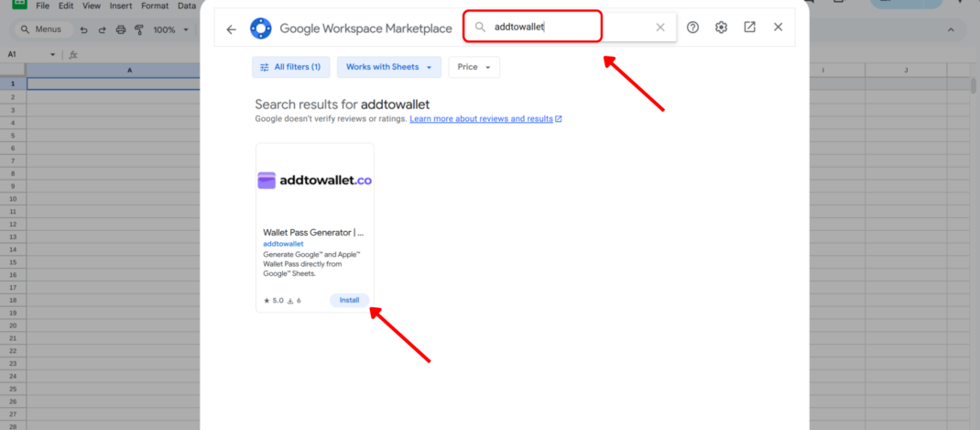Viewport: 980px width, 430px height.
Task: Select the paint format icon
Action: tap(139, 30)
